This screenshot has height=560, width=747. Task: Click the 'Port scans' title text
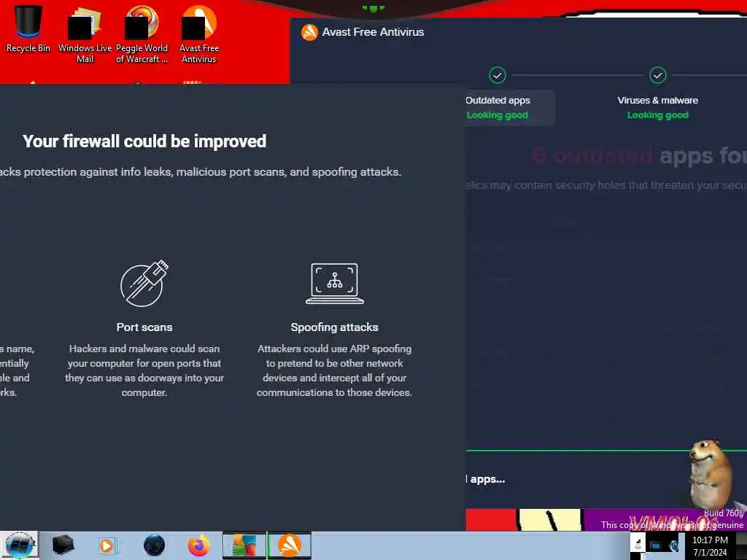(144, 327)
